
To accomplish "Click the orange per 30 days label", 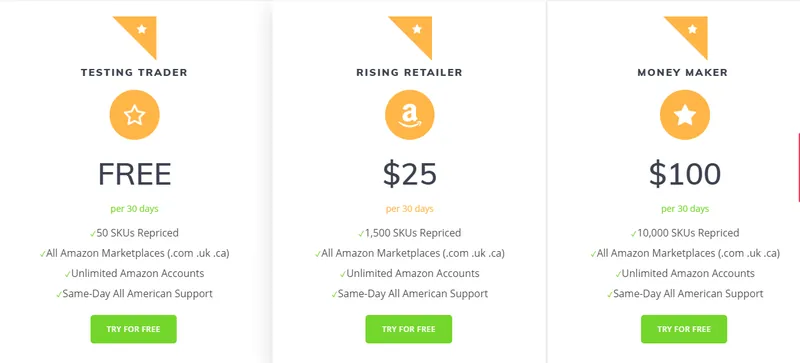I will point(410,209).
